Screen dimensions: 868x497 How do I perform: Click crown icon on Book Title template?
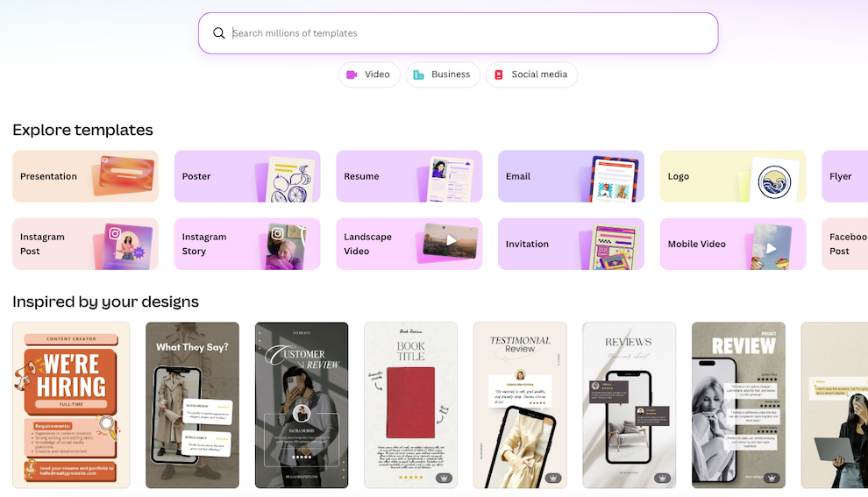(444, 478)
